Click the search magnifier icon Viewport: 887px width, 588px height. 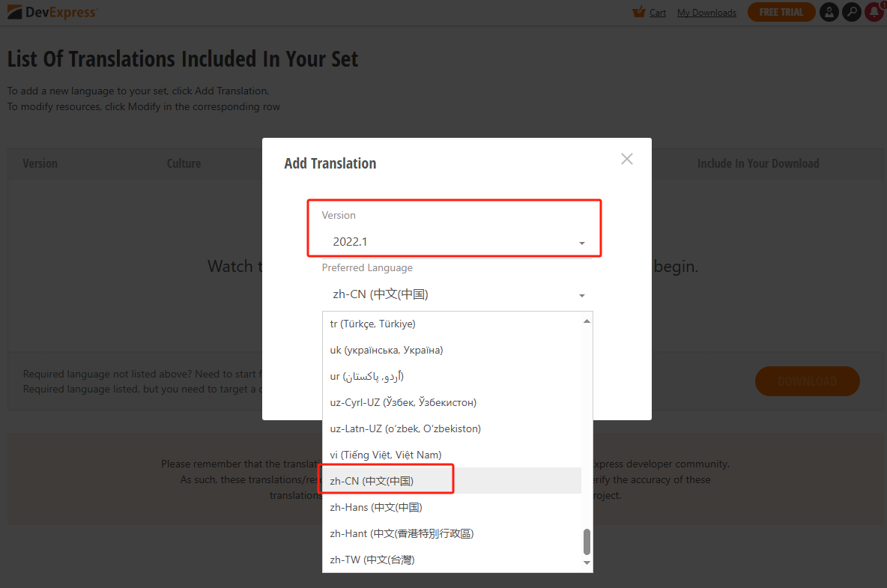point(851,12)
